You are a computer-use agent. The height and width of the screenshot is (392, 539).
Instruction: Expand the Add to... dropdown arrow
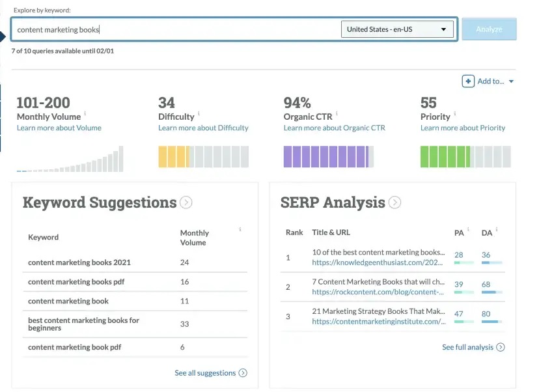[511, 81]
